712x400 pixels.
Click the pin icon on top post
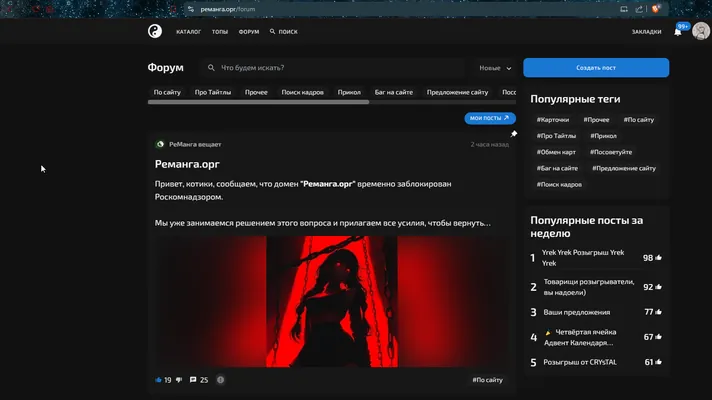pyautogui.click(x=514, y=134)
